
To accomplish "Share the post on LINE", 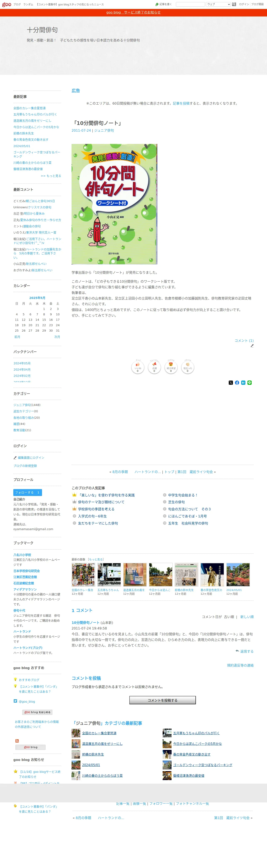I will pos(250,383).
